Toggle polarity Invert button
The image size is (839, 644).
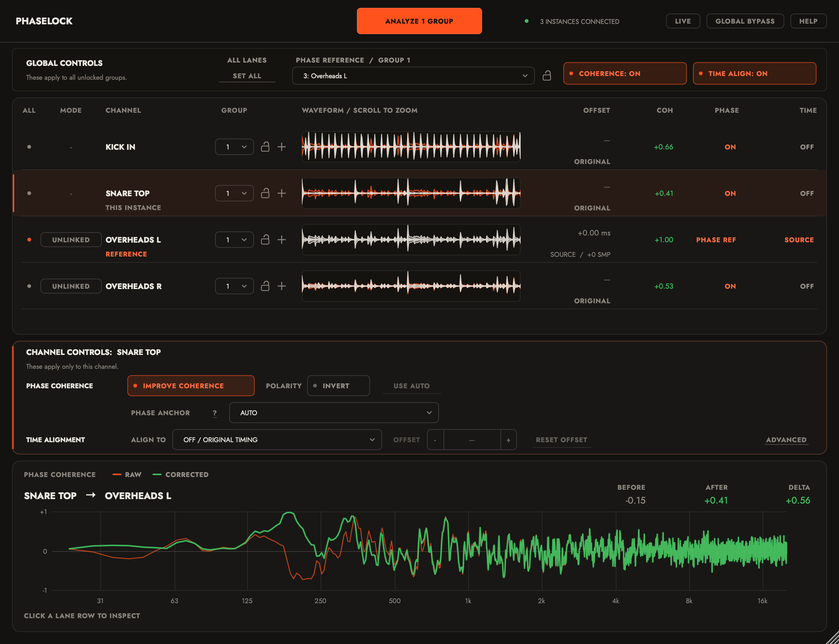tap(338, 386)
